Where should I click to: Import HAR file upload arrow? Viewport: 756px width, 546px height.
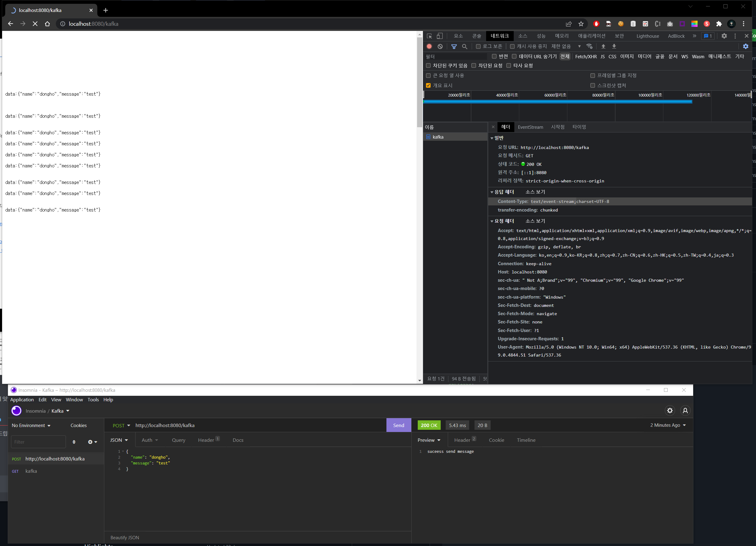point(603,46)
